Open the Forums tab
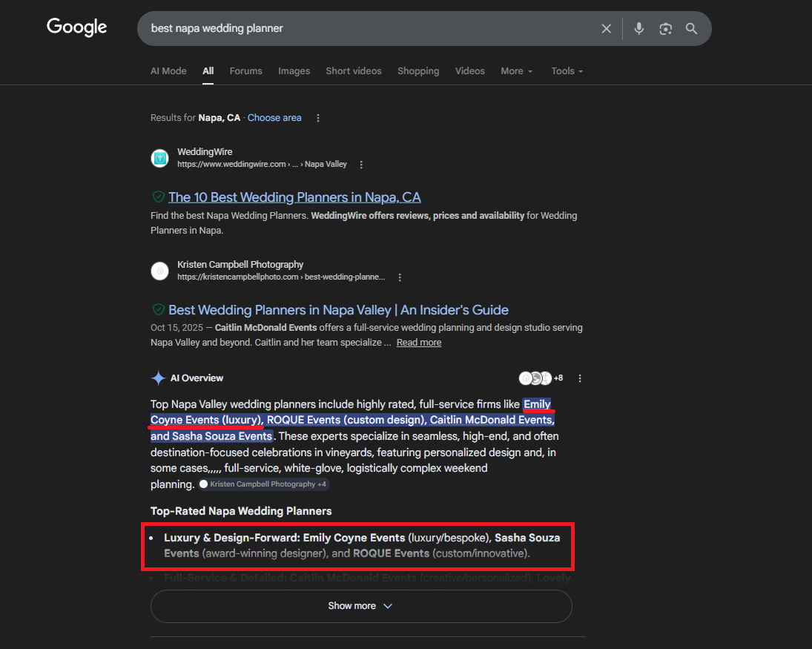 [246, 71]
